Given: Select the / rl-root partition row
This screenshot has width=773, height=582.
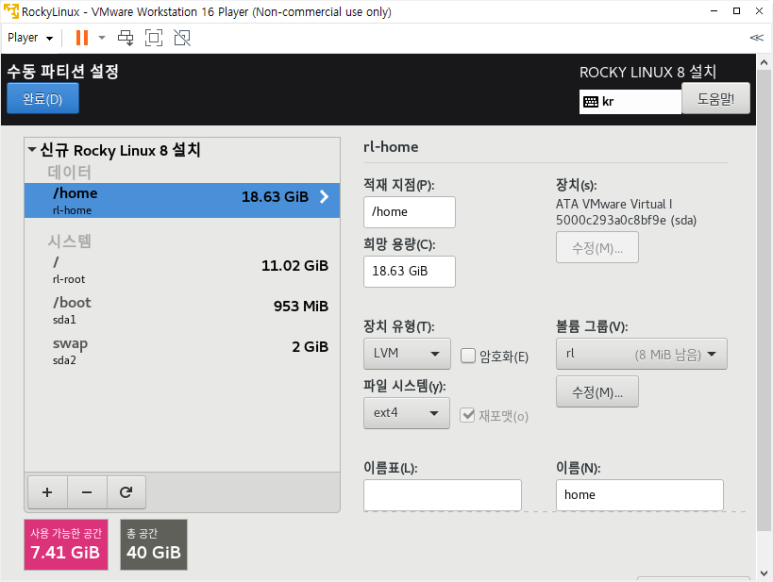Looking at the screenshot, I should [182, 270].
